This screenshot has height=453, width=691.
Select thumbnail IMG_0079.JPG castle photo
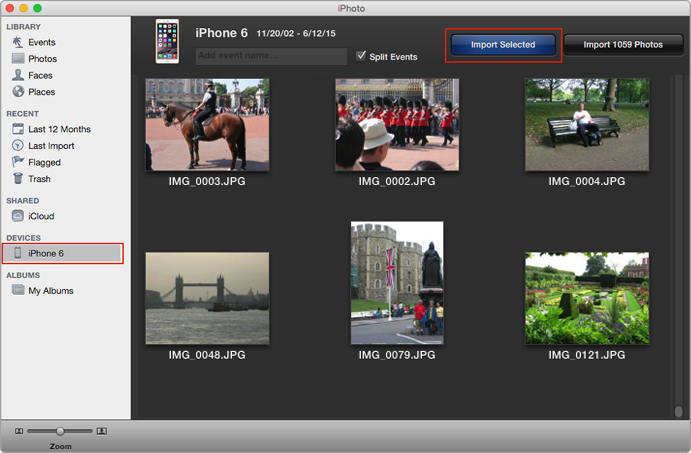click(397, 283)
